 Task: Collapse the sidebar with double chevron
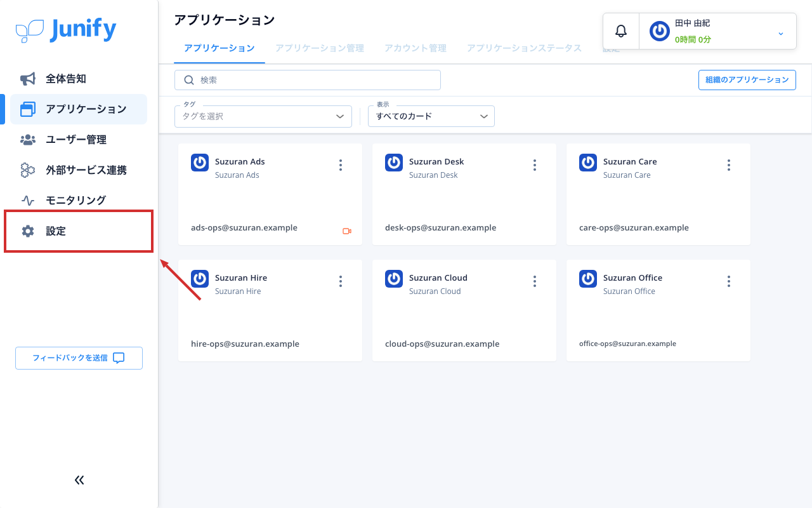point(79,480)
